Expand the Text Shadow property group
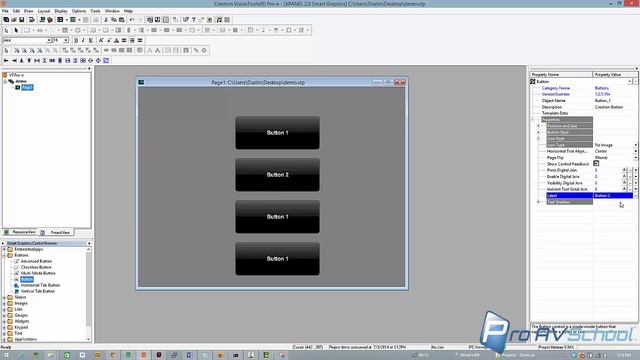640x360 pixels. click(538, 202)
